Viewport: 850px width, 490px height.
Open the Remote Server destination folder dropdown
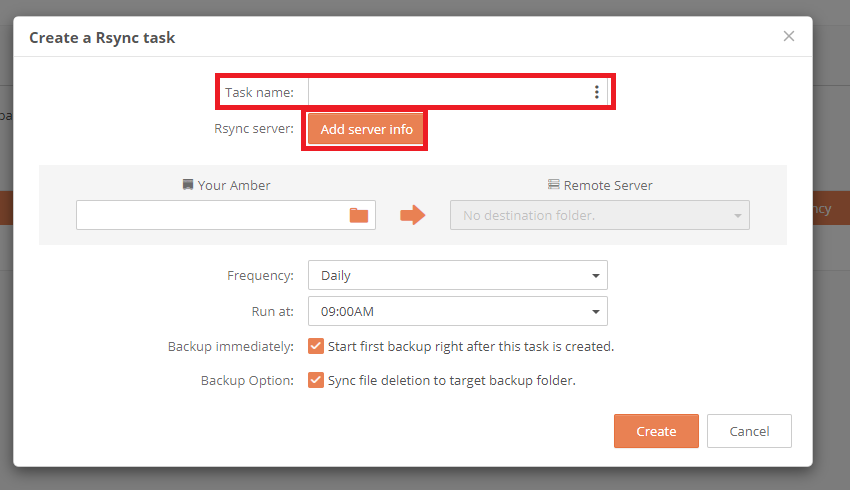pos(600,215)
